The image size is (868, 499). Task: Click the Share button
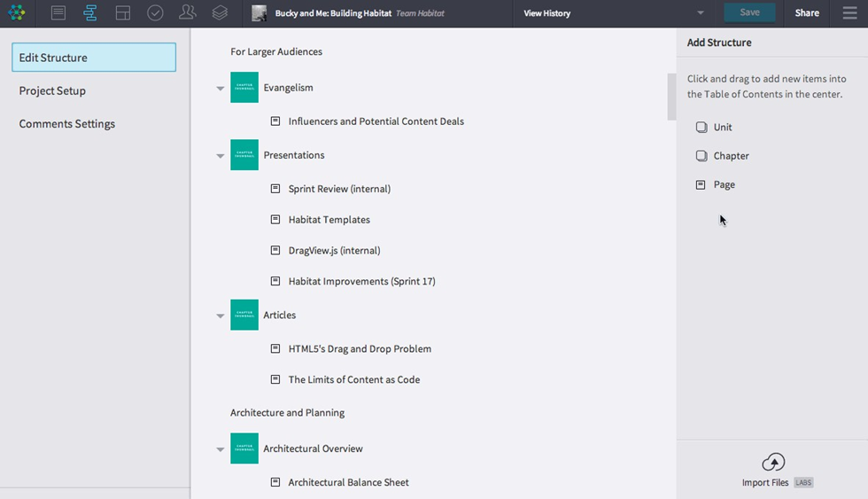pos(807,13)
